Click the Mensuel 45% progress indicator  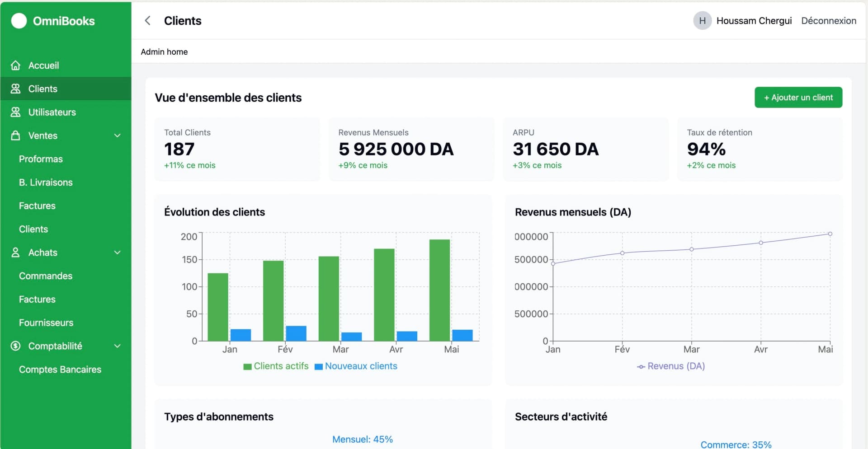point(362,439)
